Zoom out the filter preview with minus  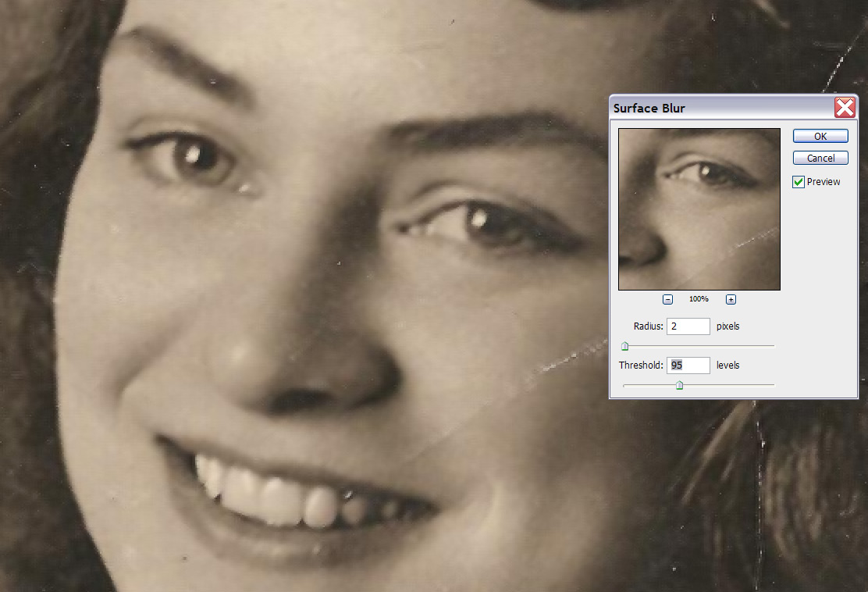click(x=668, y=299)
